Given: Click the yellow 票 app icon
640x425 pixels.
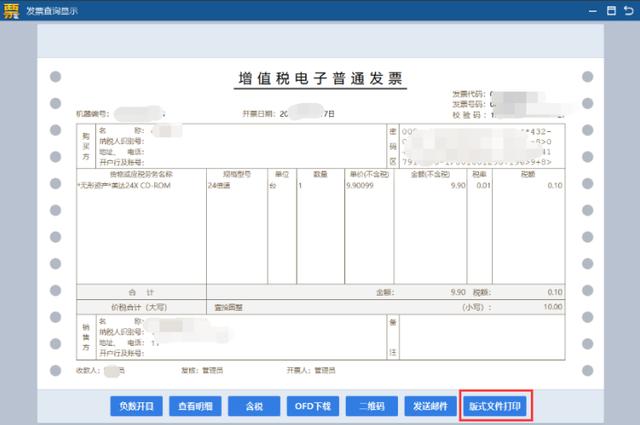Looking at the screenshot, I should [x=11, y=11].
